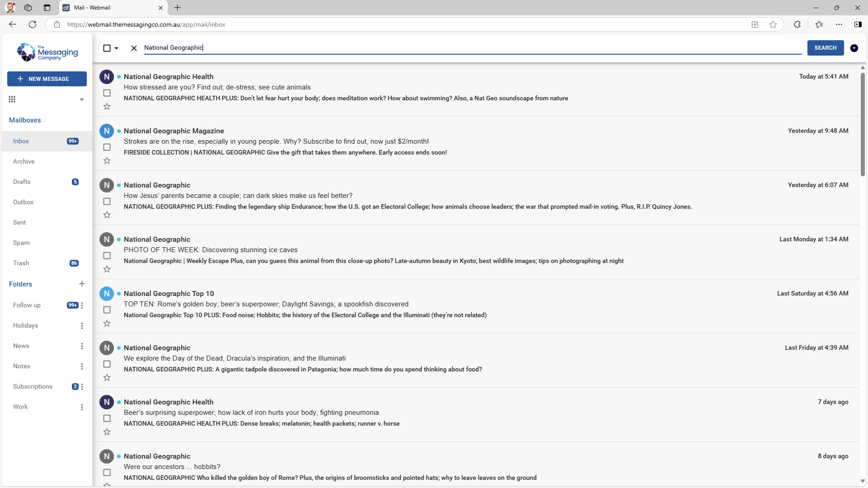Tick the Day of the Dead email checkbox
The height and width of the screenshot is (488, 868).
[x=107, y=364]
